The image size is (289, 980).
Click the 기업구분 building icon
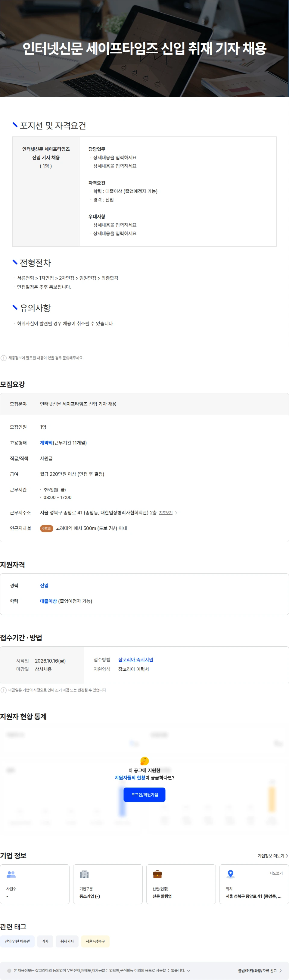click(x=84, y=874)
